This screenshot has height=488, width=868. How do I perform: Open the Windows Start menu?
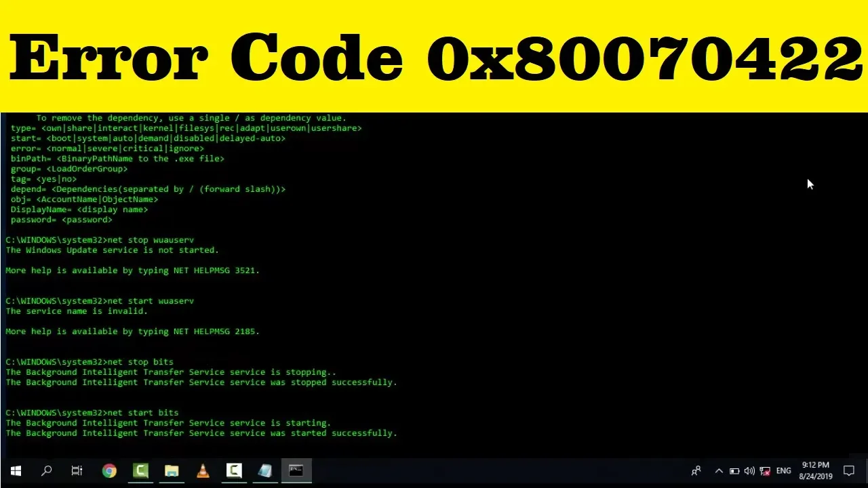click(x=16, y=470)
